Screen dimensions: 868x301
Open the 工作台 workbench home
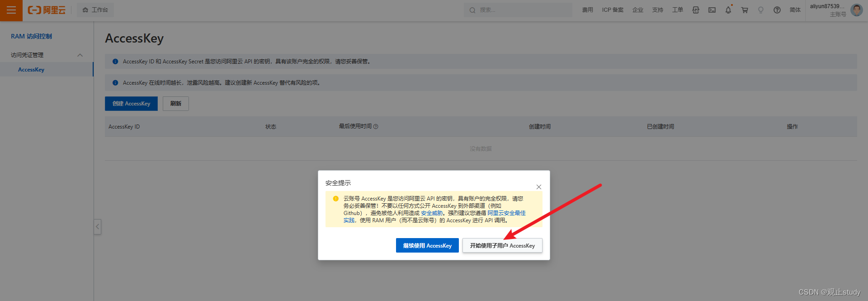point(95,10)
